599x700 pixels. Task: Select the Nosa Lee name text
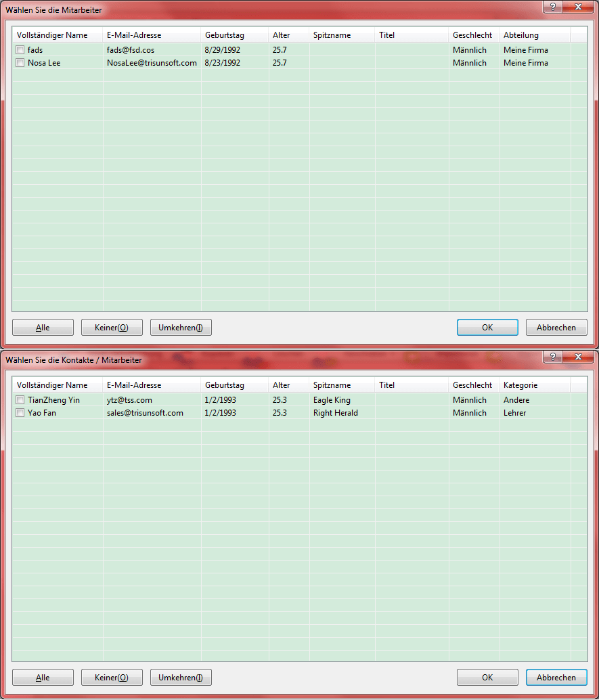(44, 63)
